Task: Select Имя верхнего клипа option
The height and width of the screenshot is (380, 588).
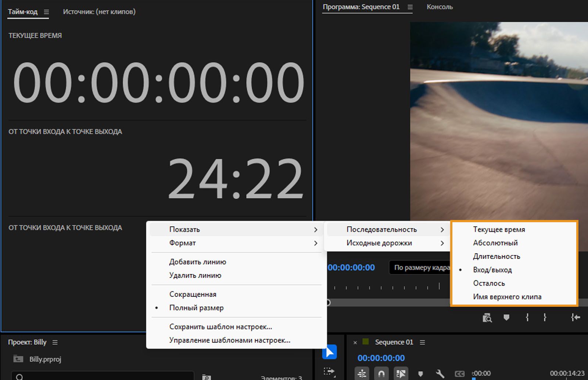Action: tap(514, 297)
